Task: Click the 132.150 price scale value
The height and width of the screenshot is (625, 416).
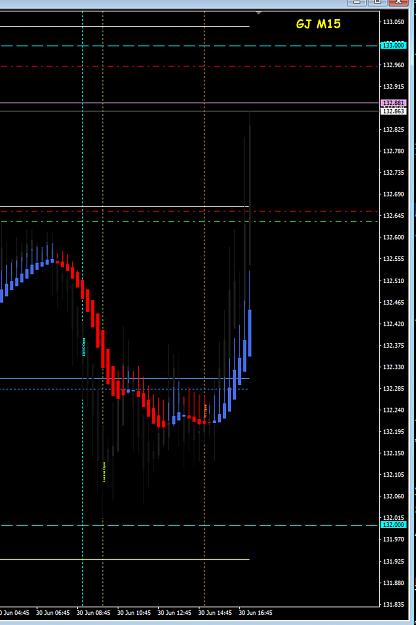Action: (x=393, y=453)
